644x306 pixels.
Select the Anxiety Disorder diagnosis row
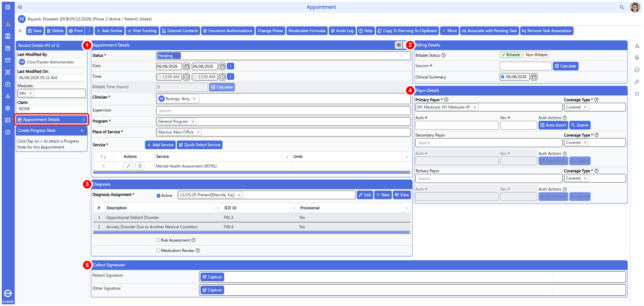pyautogui.click(x=252, y=227)
